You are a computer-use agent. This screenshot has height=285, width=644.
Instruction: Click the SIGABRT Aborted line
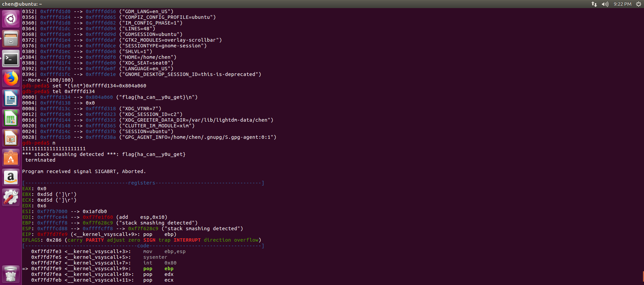click(x=84, y=171)
